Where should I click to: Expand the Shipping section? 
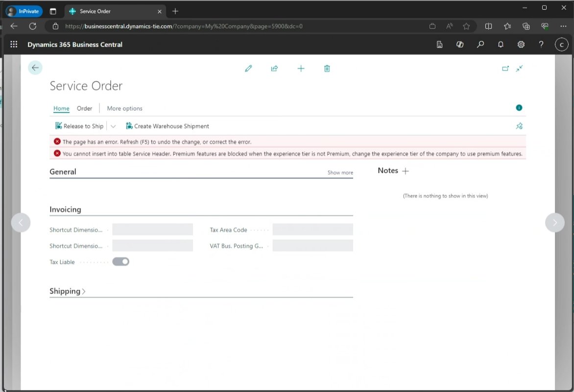coord(68,291)
